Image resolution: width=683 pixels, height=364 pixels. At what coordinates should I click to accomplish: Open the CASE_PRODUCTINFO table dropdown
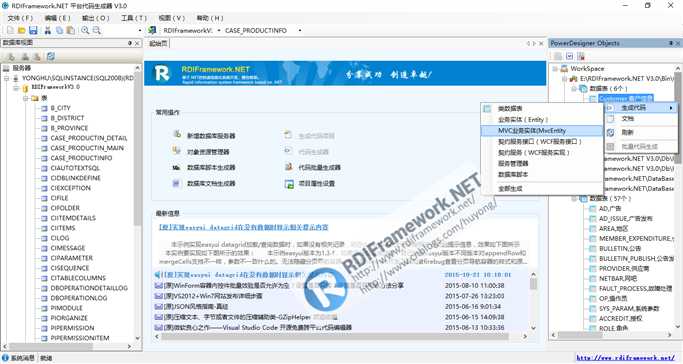(x=300, y=30)
